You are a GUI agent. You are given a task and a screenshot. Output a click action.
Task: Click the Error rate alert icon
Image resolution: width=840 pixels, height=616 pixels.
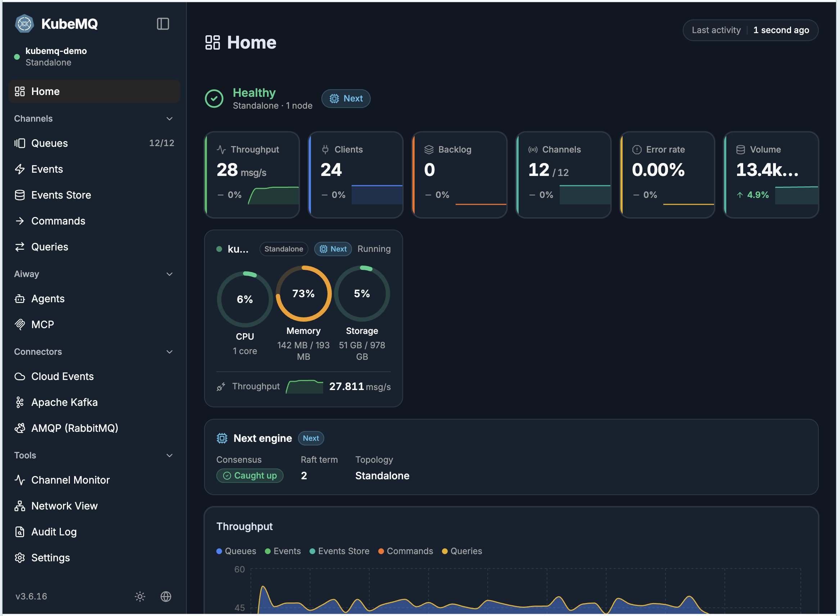(x=637, y=150)
